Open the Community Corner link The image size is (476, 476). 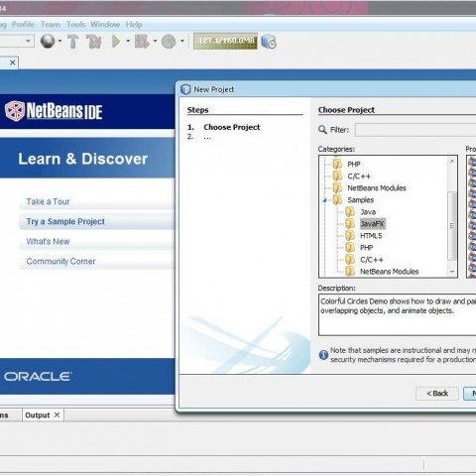pos(60,261)
